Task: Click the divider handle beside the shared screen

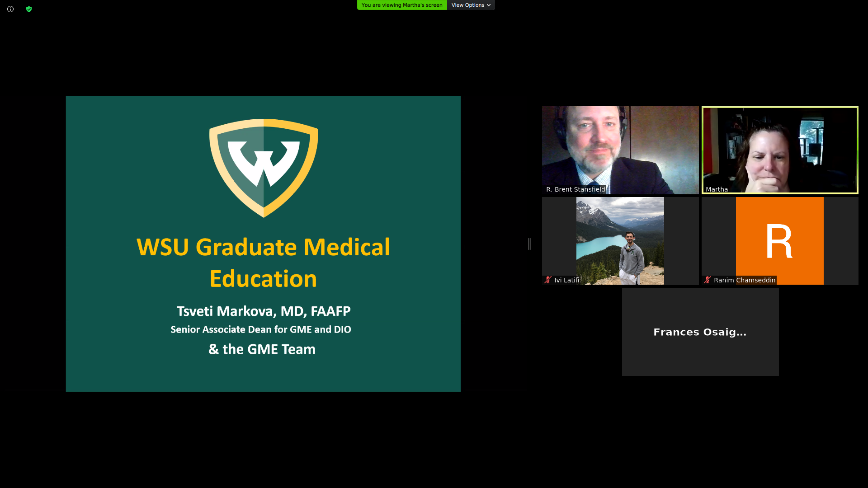Action: click(x=529, y=244)
